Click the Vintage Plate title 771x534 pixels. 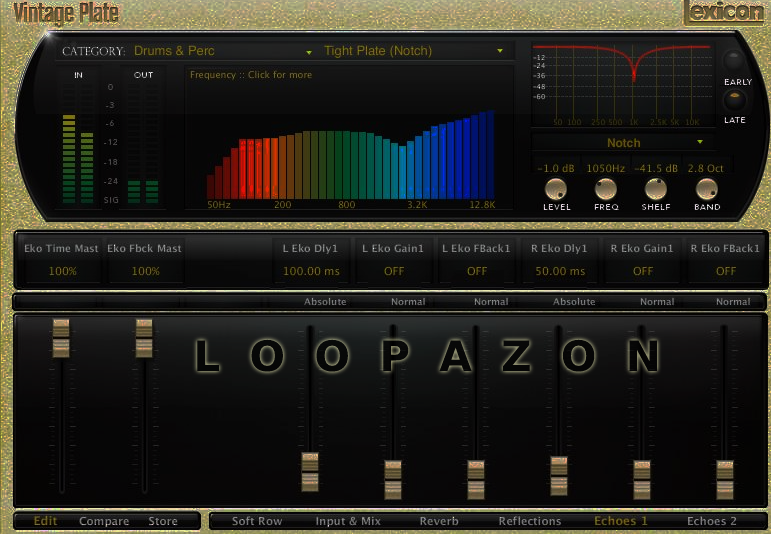click(x=66, y=13)
